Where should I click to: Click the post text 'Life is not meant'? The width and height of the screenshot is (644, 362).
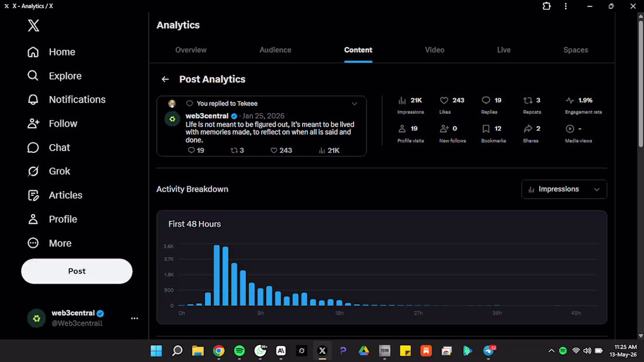[269, 132]
